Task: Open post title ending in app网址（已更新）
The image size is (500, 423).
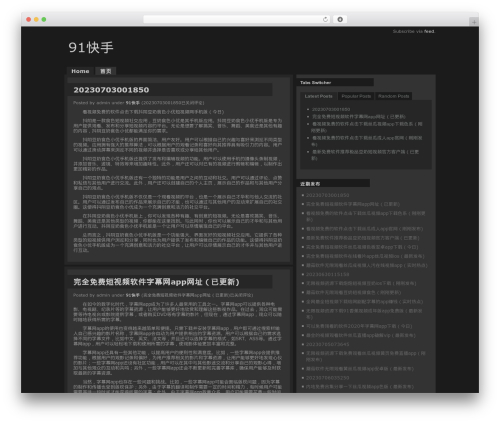Action: tap(156, 282)
